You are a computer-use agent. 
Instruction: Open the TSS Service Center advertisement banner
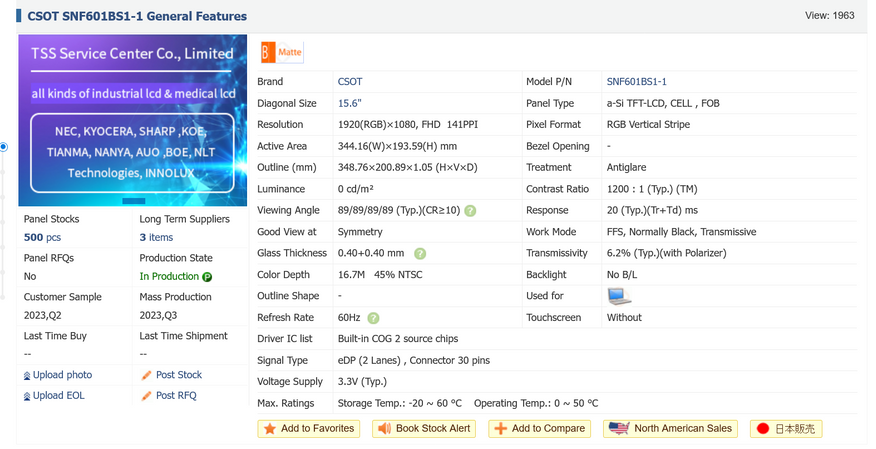[132, 121]
